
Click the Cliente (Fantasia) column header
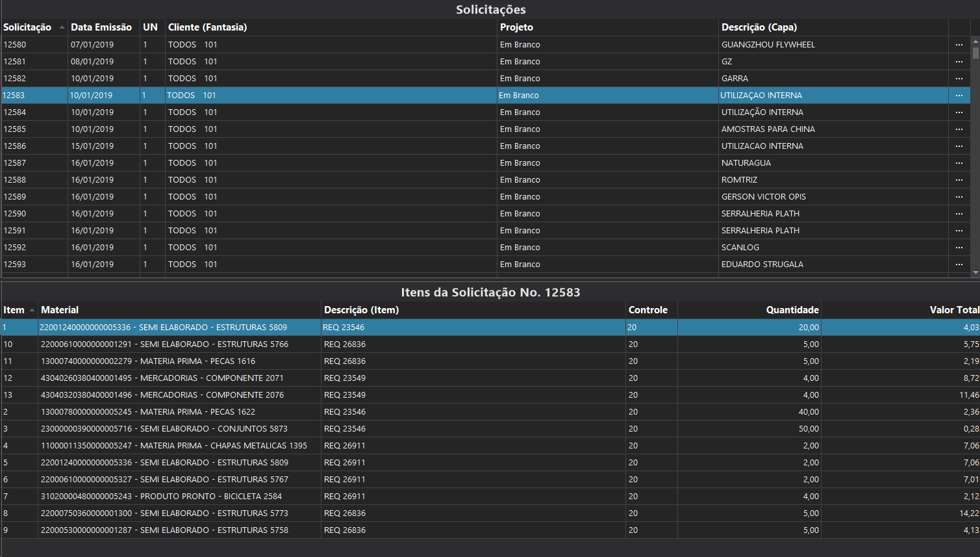(x=331, y=27)
